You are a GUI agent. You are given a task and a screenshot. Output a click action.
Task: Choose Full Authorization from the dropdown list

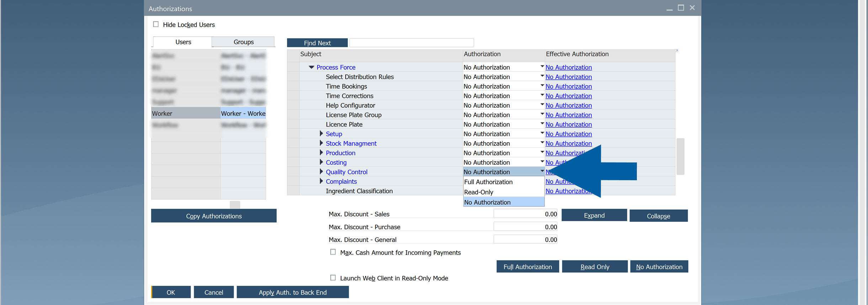(504, 182)
